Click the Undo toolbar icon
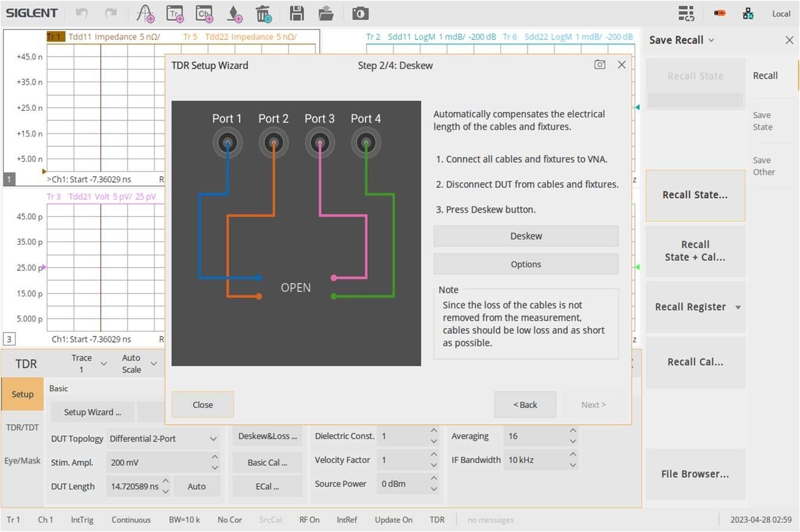The image size is (800, 532). tap(83, 13)
